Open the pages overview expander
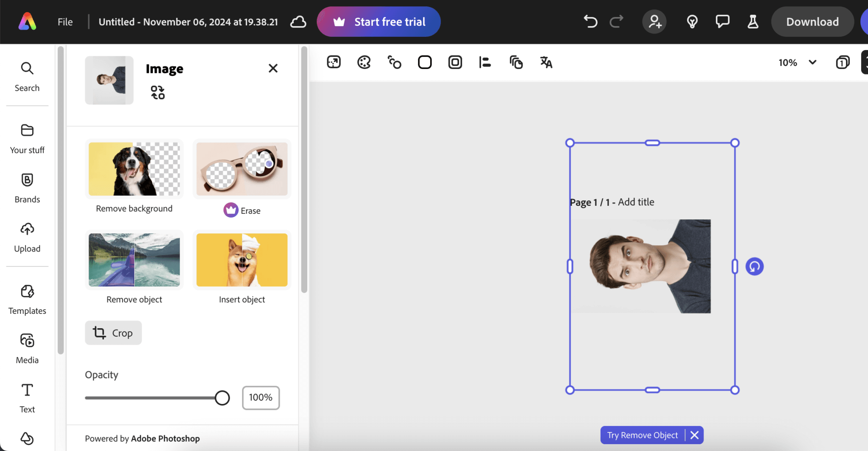868x451 pixels. [843, 62]
